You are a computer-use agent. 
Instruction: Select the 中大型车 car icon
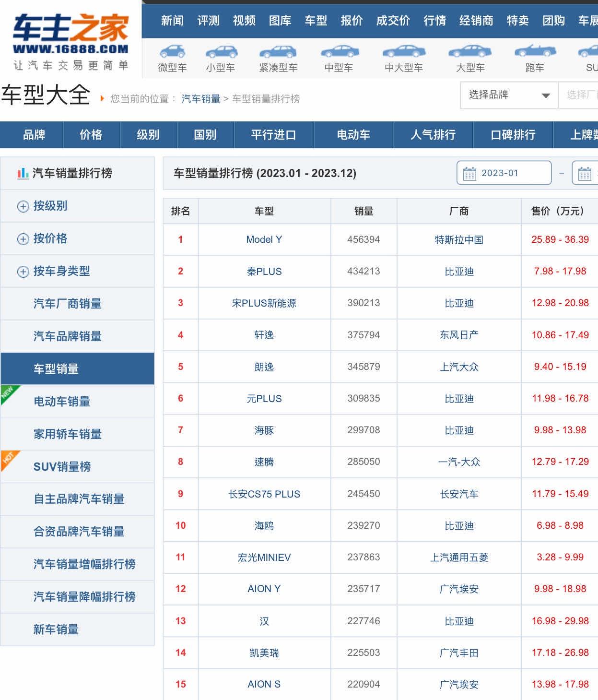coord(404,51)
